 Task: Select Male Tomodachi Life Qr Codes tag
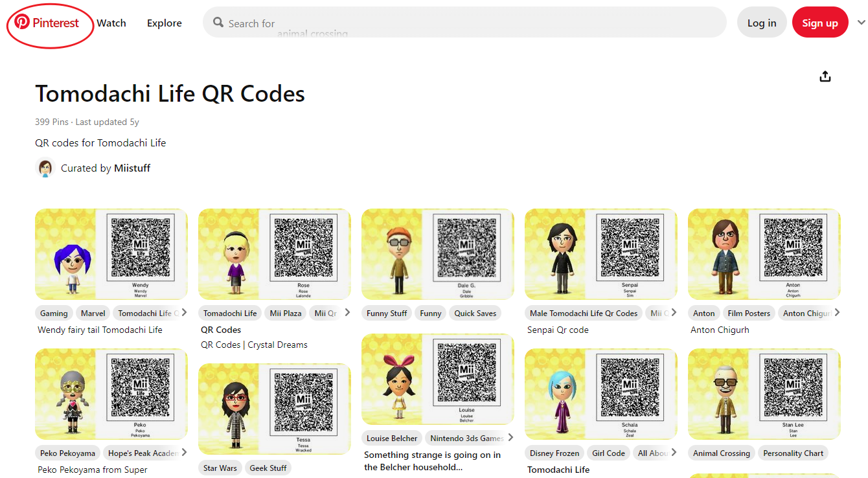(584, 313)
